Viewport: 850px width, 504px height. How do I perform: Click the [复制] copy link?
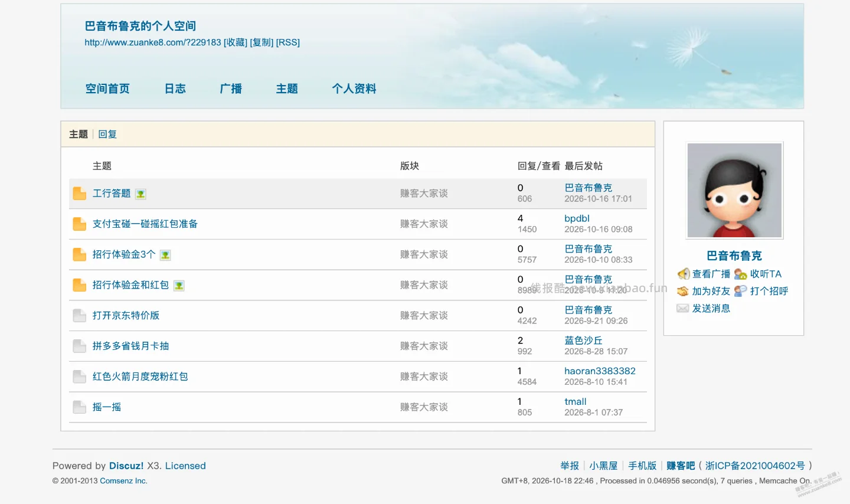click(x=261, y=42)
